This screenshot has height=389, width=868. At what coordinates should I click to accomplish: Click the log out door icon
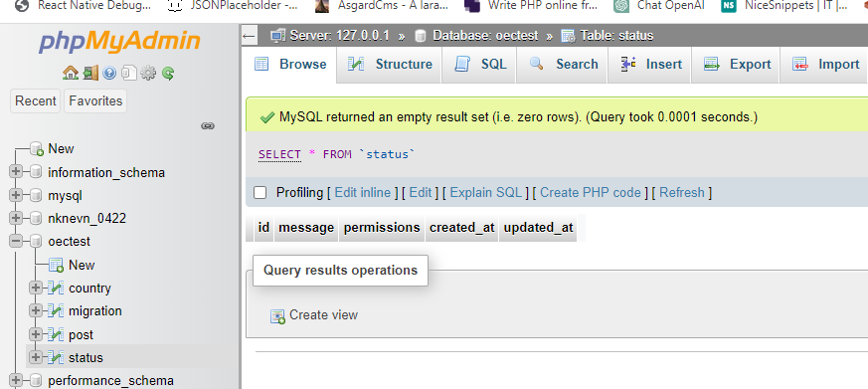89,73
